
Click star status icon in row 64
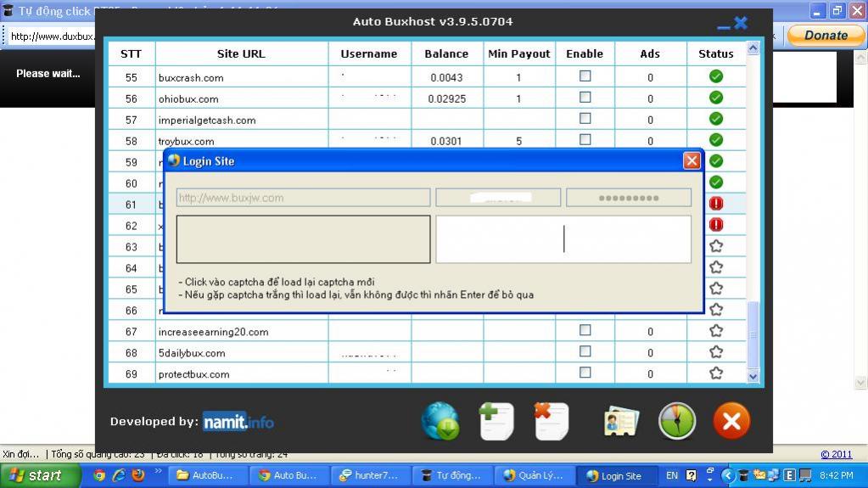pos(716,267)
